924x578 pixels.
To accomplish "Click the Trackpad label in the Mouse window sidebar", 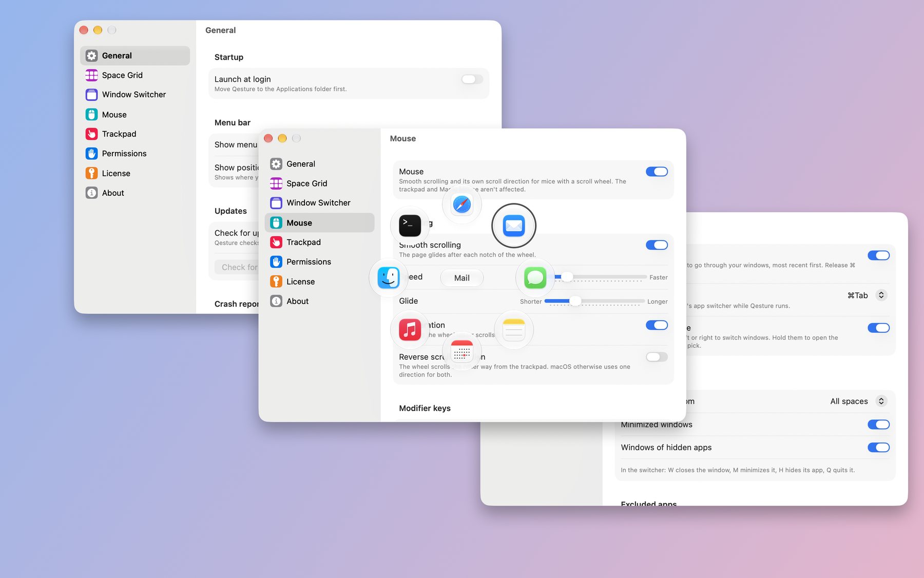I will pos(303,242).
